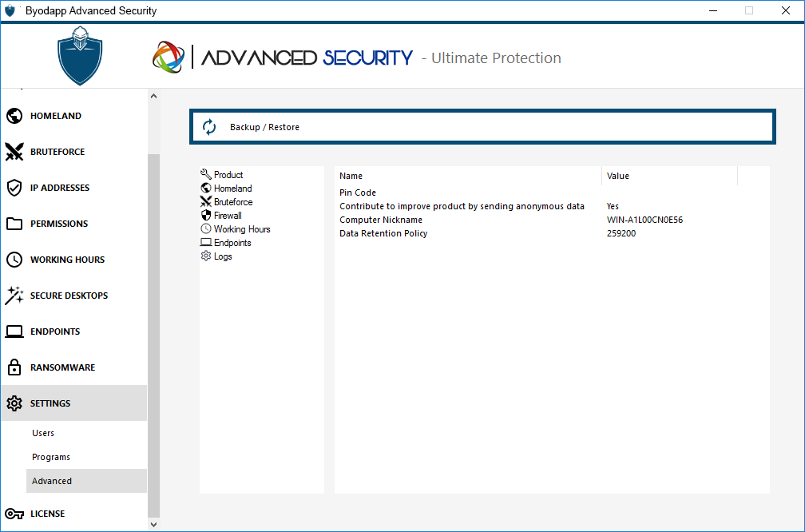Switch to WORKING HOURS section
The image size is (805, 532).
pyautogui.click(x=74, y=260)
